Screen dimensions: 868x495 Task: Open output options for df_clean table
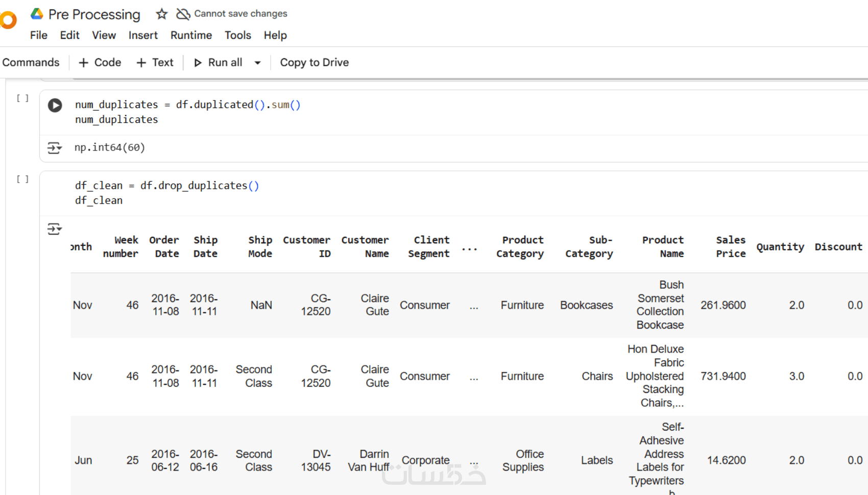54,229
